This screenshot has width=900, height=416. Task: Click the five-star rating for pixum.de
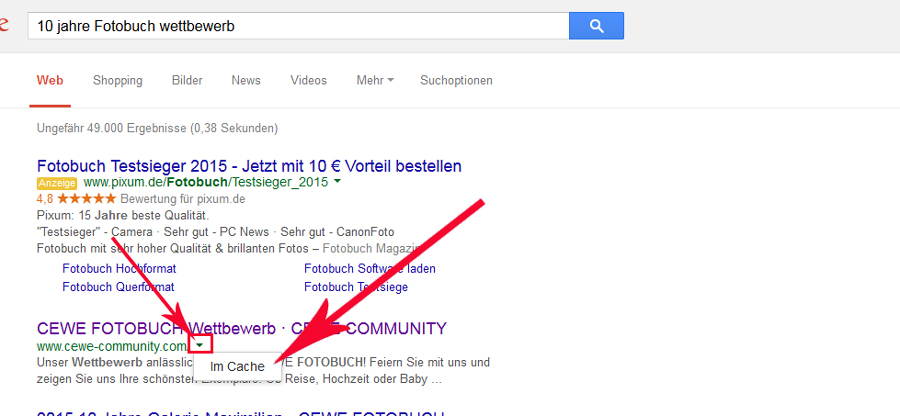[87, 199]
